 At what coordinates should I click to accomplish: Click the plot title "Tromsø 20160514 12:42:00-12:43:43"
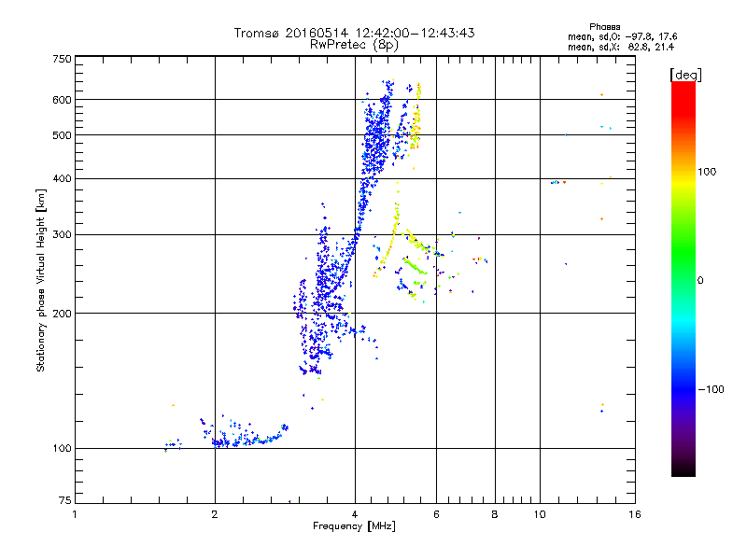(354, 33)
